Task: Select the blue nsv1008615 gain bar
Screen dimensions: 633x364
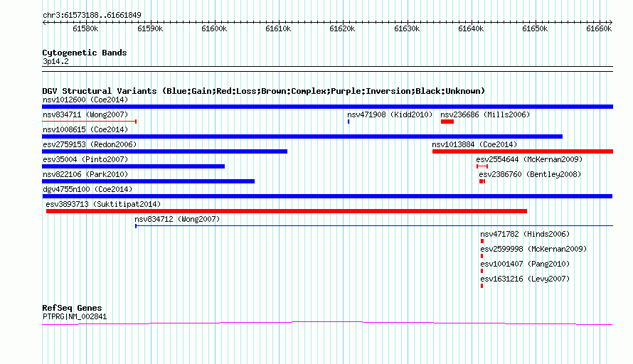Action: coord(302,136)
